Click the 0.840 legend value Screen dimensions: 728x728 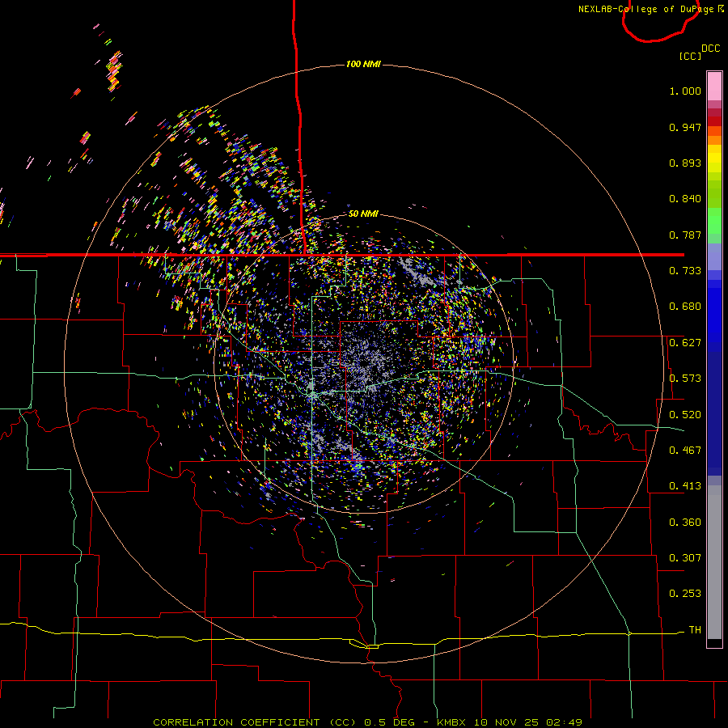click(685, 199)
